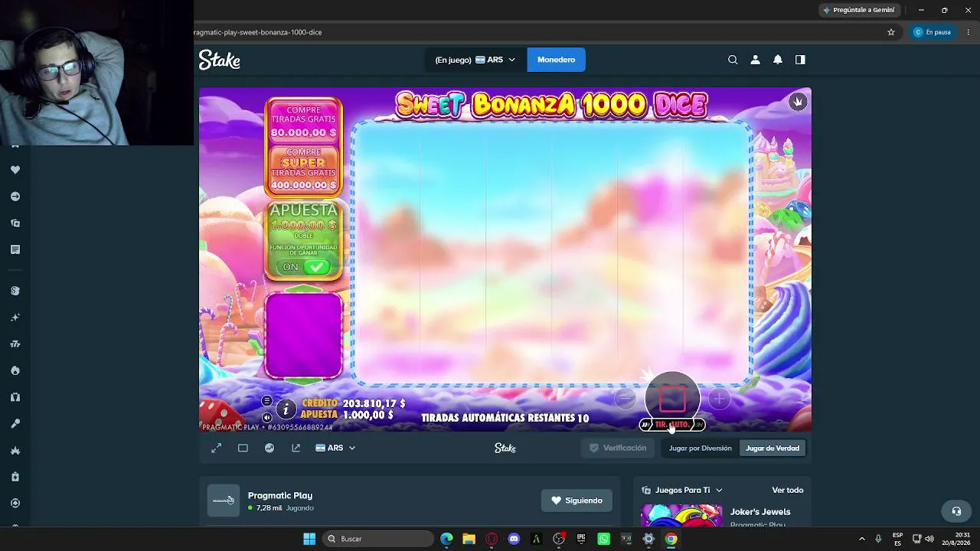
Task: Toggle TIR. AUTO. autoplay button
Action: [672, 425]
